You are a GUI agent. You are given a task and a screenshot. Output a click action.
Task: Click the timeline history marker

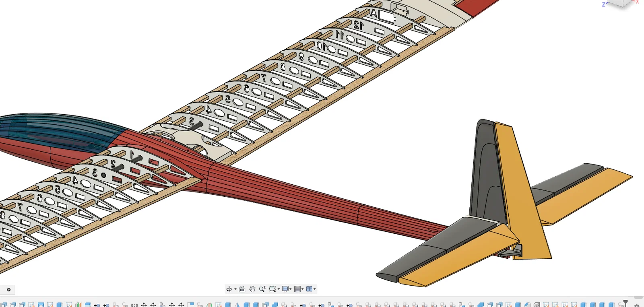point(625,303)
